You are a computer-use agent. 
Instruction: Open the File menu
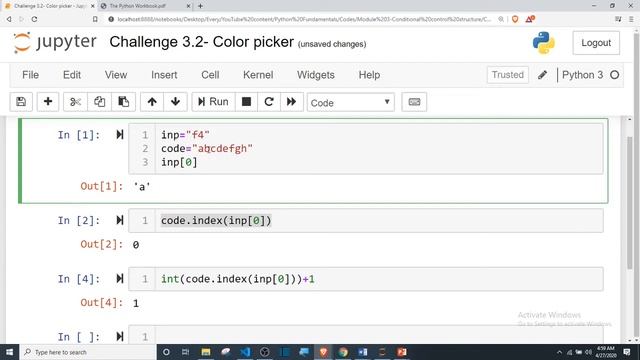(31, 75)
